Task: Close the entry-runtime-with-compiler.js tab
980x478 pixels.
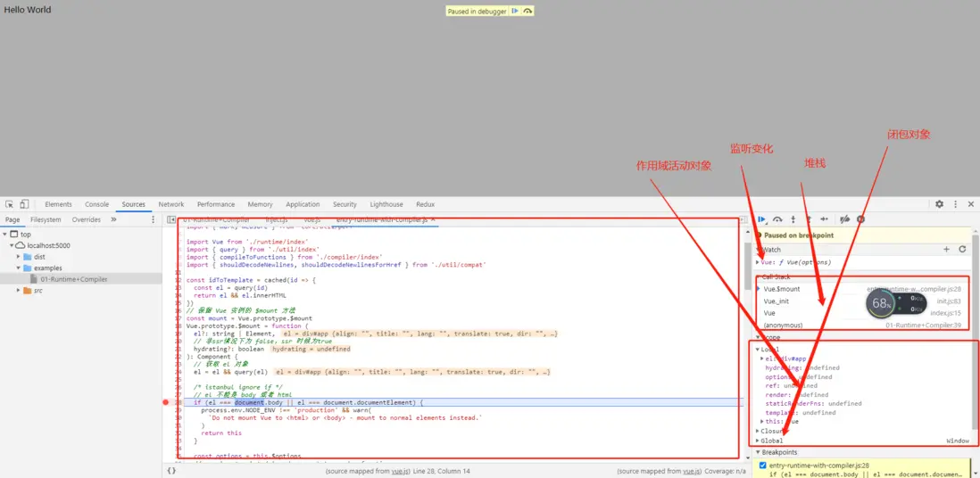Action: (433, 220)
